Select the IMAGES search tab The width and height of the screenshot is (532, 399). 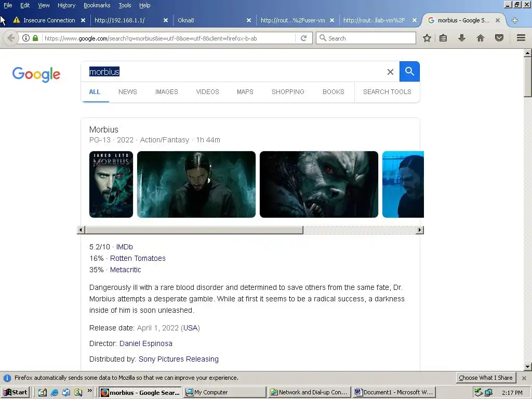[167, 92]
